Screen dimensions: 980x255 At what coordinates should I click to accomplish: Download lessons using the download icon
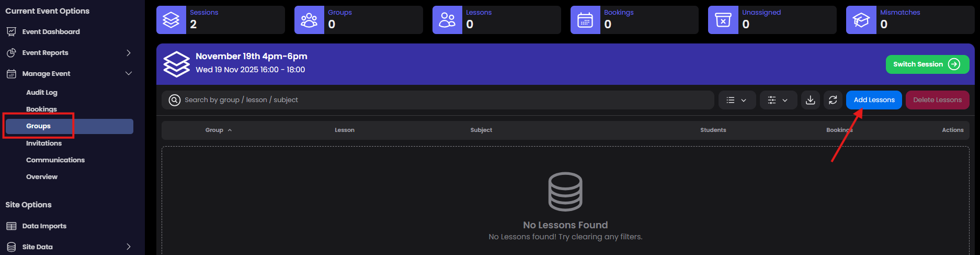coord(811,100)
